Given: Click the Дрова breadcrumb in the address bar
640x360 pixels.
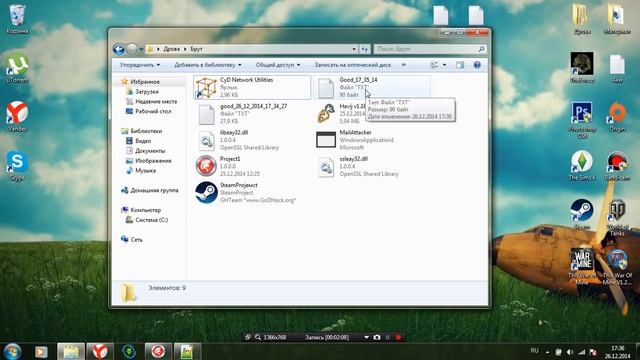Looking at the screenshot, I should pos(171,49).
